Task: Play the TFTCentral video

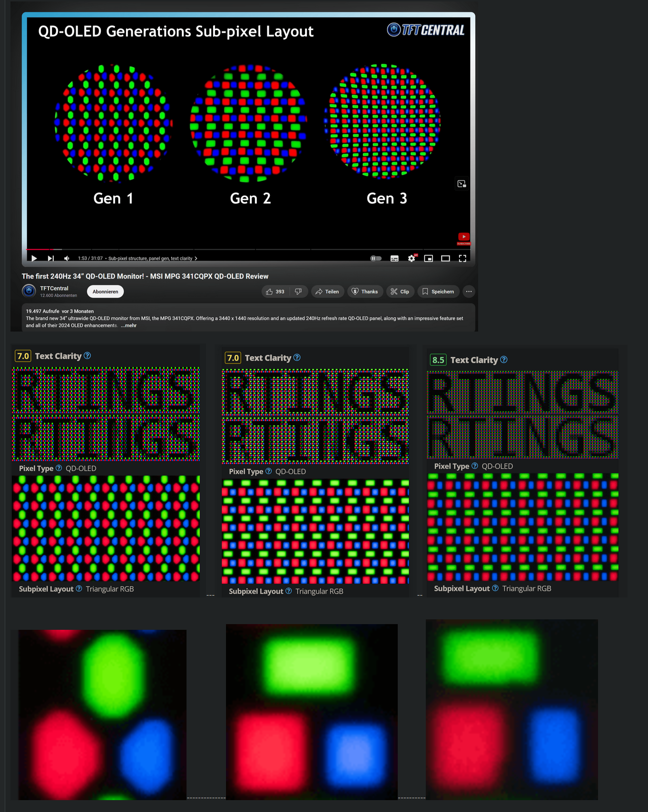Action: [34, 258]
